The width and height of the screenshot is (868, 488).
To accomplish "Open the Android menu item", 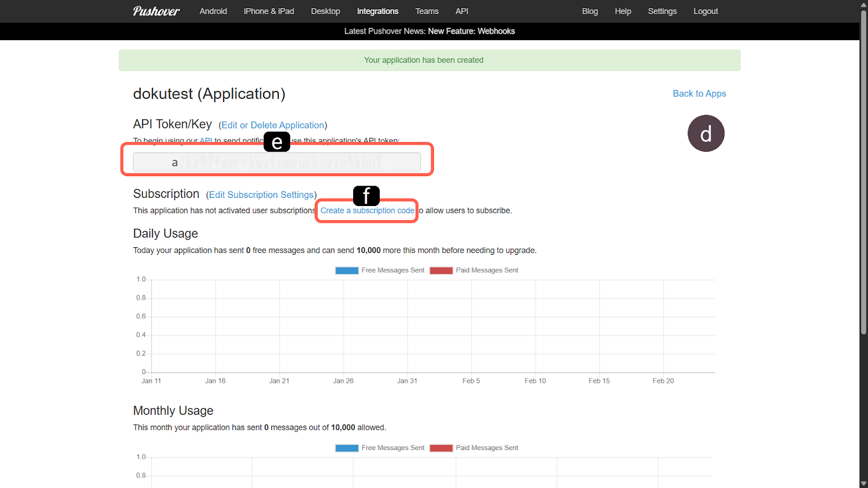I will point(213,11).
